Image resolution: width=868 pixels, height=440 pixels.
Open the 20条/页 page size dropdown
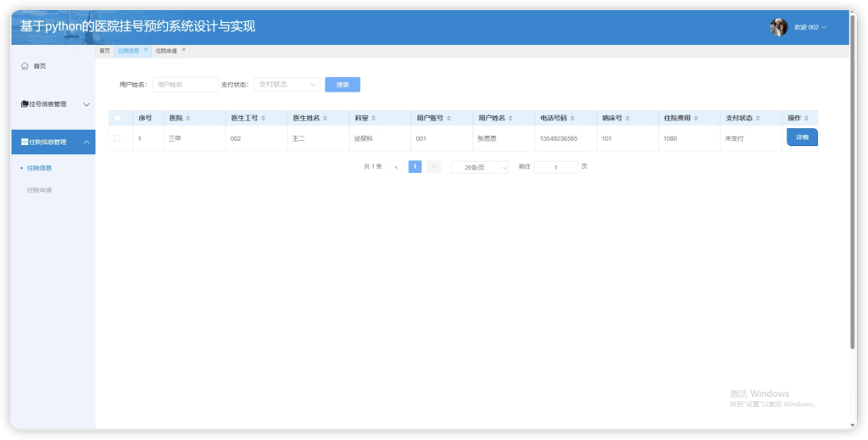tap(480, 167)
